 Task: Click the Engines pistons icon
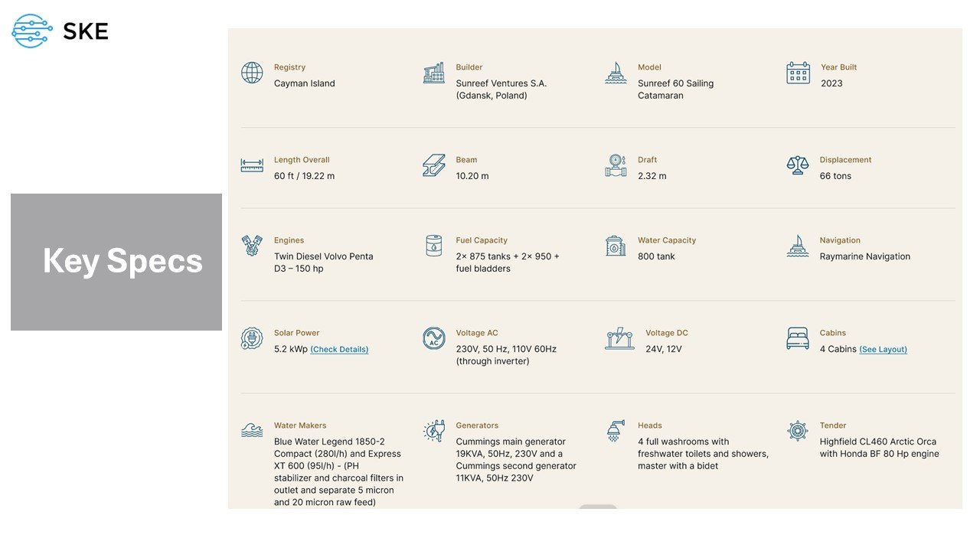252,246
